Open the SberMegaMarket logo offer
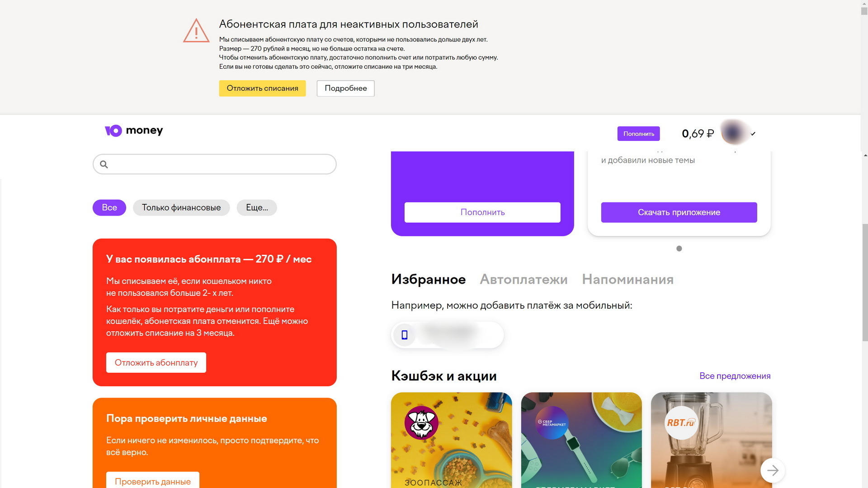 pos(552,423)
